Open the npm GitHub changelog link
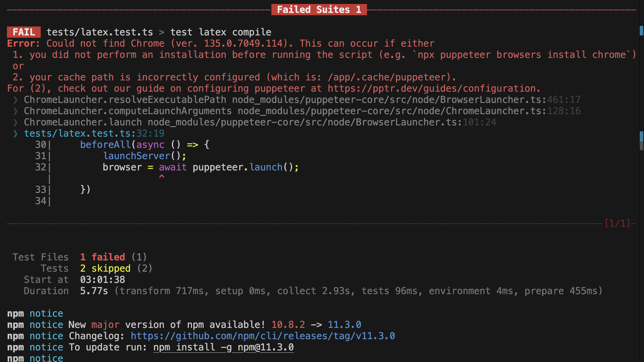 263,336
